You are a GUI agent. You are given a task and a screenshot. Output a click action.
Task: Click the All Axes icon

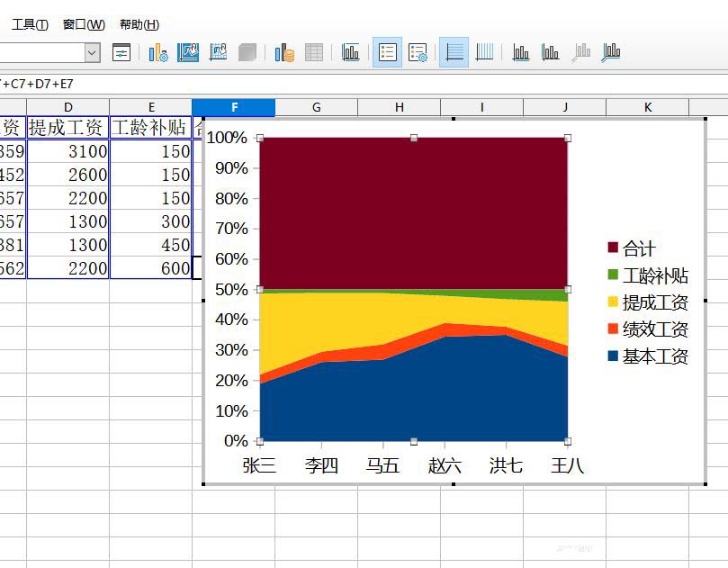(x=611, y=52)
